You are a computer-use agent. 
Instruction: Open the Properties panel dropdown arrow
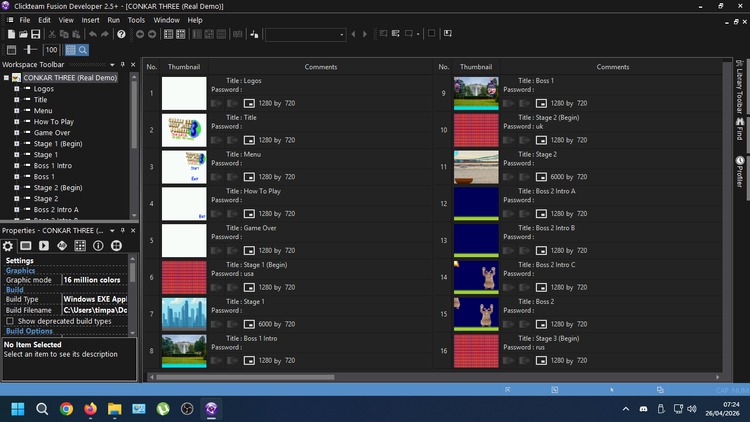[x=112, y=231]
